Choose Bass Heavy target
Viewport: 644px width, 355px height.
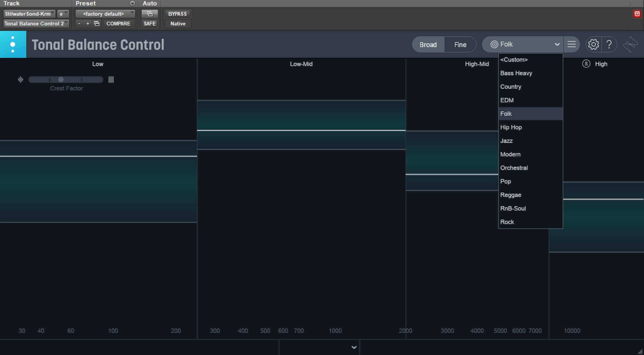point(530,73)
